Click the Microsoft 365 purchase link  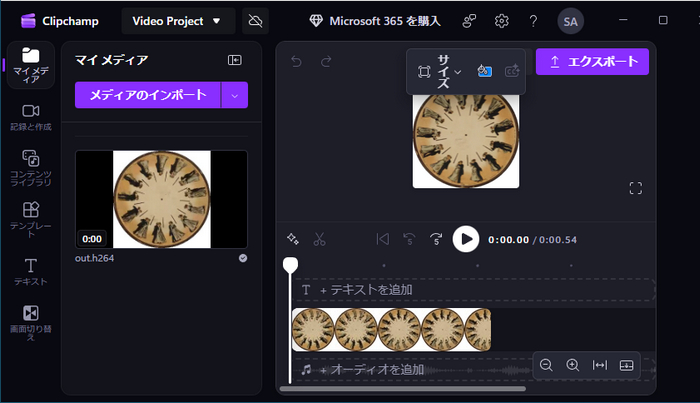coord(375,21)
